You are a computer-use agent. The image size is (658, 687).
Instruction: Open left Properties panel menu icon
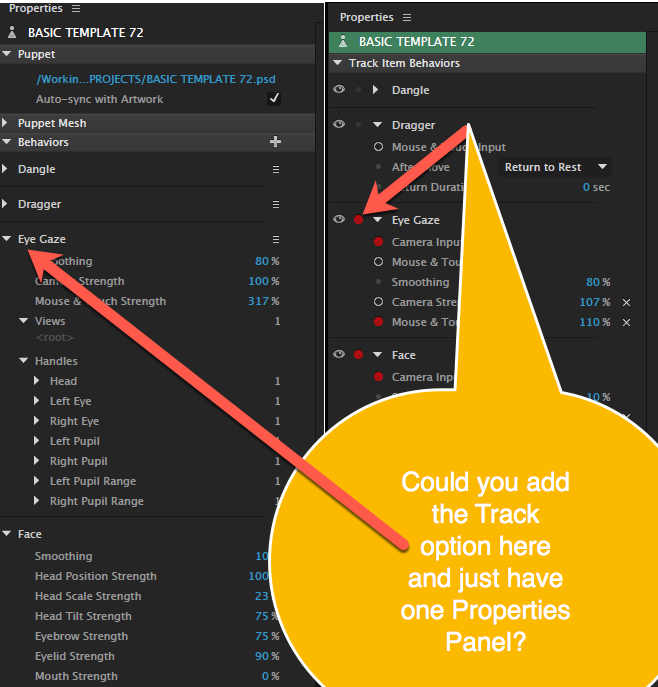[76, 9]
